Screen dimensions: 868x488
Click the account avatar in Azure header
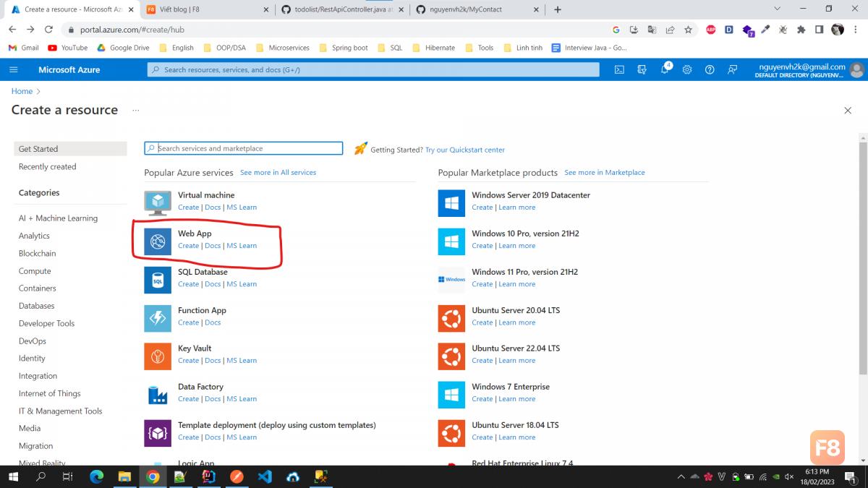pyautogui.click(x=857, y=70)
